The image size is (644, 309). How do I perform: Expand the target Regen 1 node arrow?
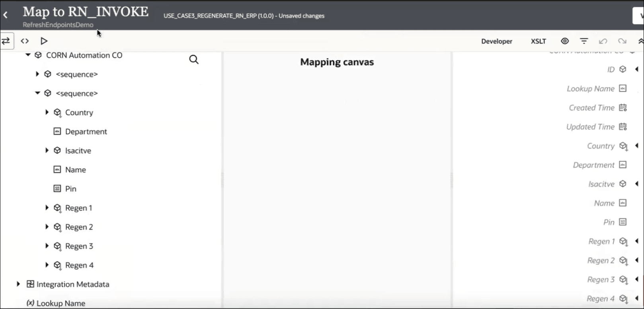click(x=637, y=241)
